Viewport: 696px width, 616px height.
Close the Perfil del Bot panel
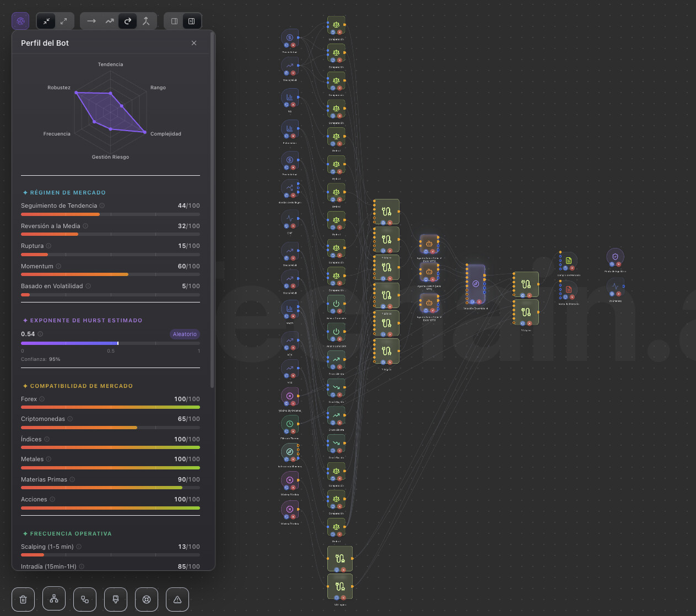pyautogui.click(x=194, y=43)
